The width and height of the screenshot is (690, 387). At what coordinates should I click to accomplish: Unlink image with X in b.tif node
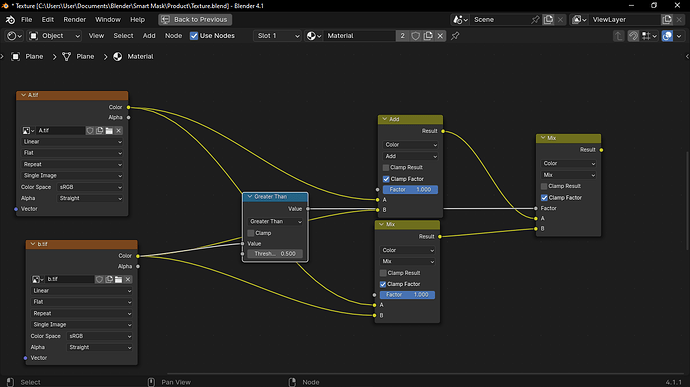click(x=128, y=280)
